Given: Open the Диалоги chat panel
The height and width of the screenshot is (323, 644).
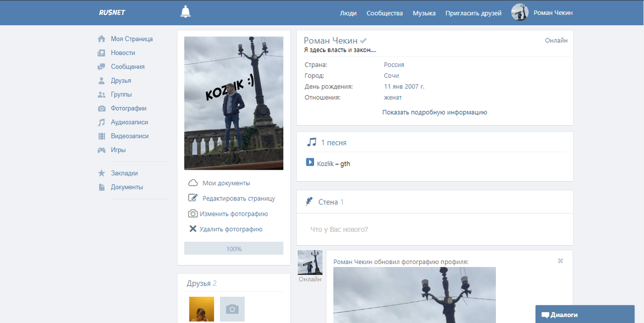Looking at the screenshot, I should 589,315.
